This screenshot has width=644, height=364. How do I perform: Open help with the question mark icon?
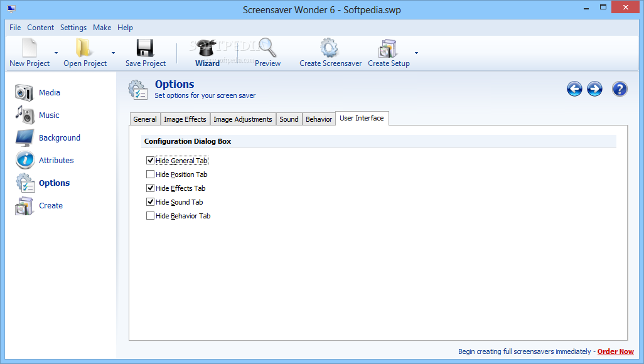pyautogui.click(x=620, y=88)
